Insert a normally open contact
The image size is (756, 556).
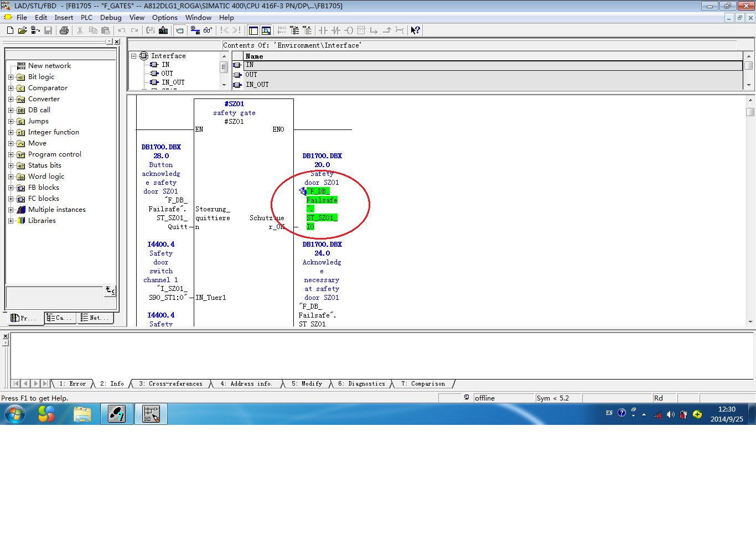pos(323,30)
